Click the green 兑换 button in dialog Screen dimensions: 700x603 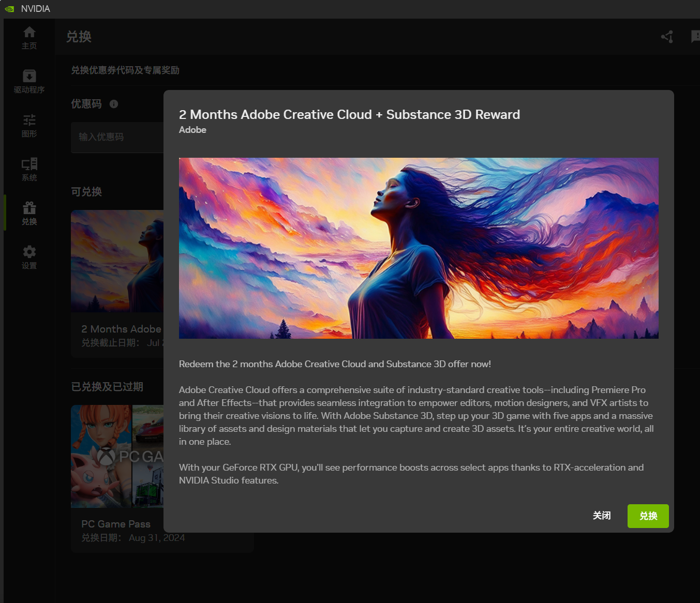coord(648,516)
